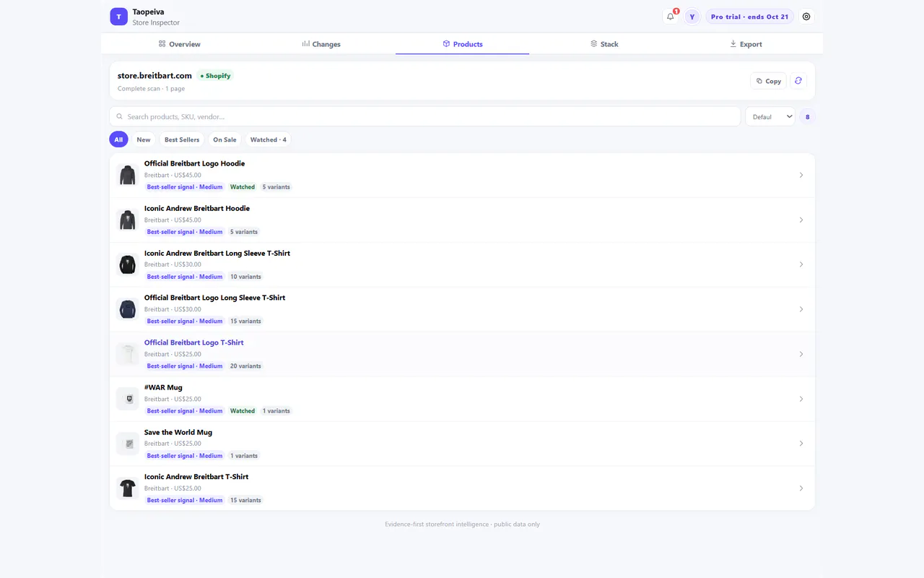Click store.breitbart.com heading
The image size is (924, 578).
[154, 76]
